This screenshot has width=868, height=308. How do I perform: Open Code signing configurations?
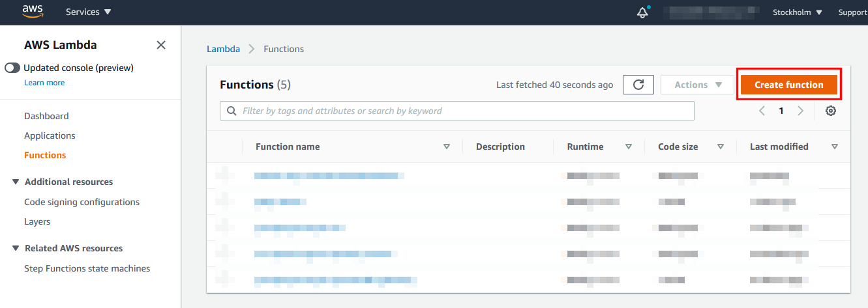click(x=82, y=202)
